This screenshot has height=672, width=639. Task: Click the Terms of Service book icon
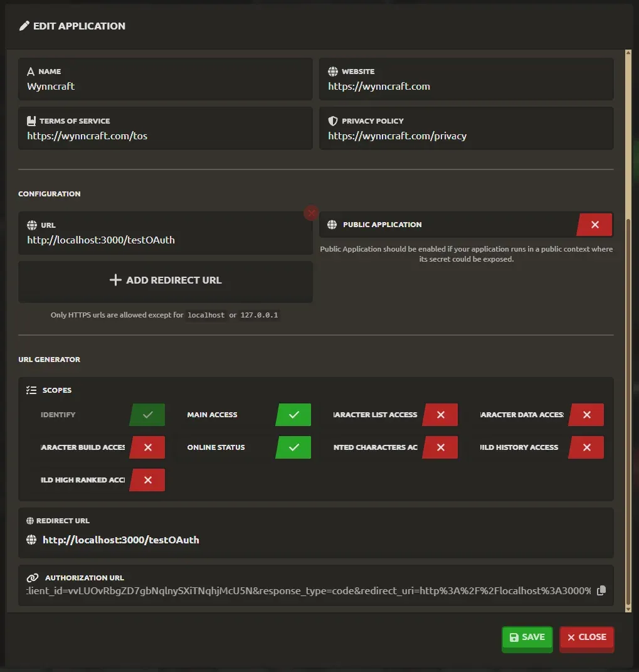[x=31, y=121]
